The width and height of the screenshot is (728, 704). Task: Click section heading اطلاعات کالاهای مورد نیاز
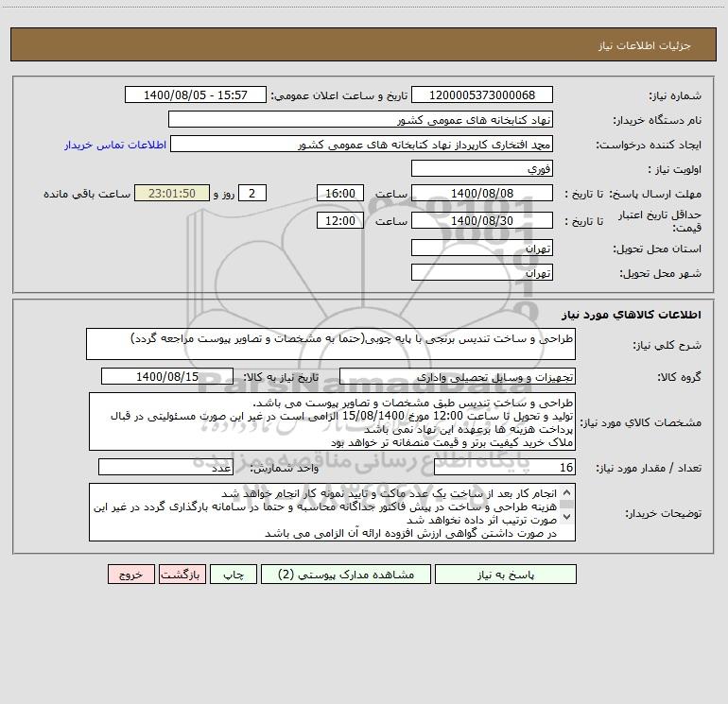[x=632, y=315]
